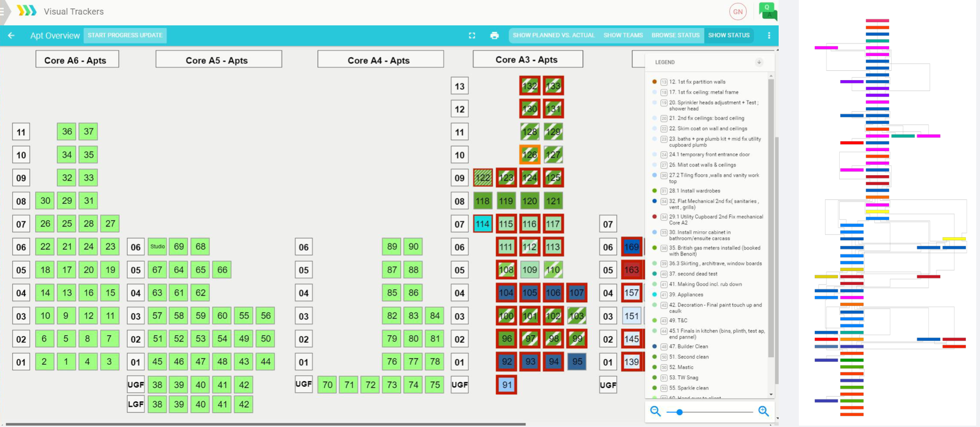Open the three-dot overflow menu
The height and width of the screenshot is (427, 980).
click(768, 35)
